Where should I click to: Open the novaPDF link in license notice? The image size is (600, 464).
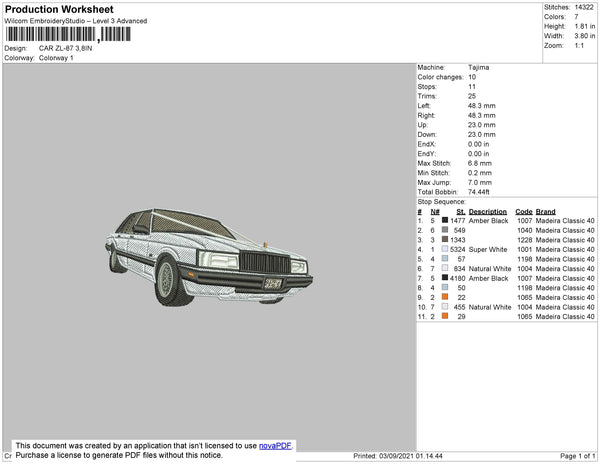click(277, 446)
